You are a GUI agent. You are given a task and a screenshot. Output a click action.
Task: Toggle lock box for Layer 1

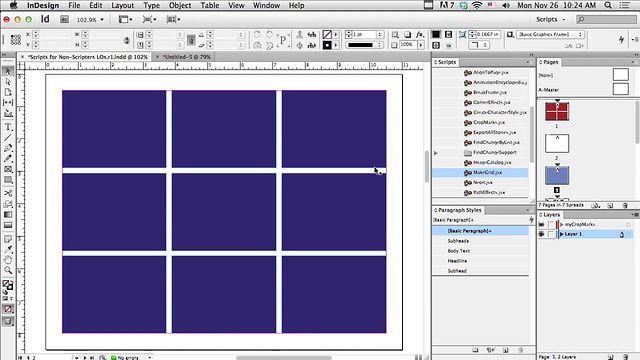click(551, 234)
